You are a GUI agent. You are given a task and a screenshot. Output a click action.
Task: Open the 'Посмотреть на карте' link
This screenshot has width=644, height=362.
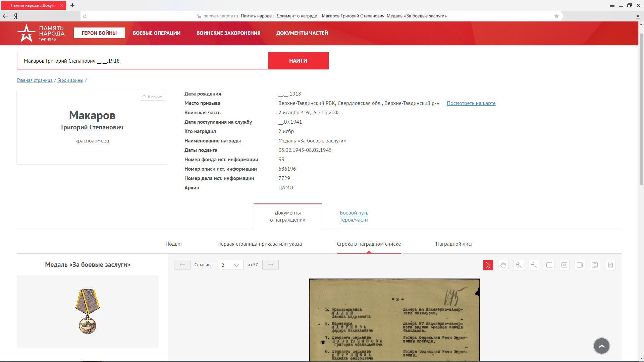click(x=471, y=103)
